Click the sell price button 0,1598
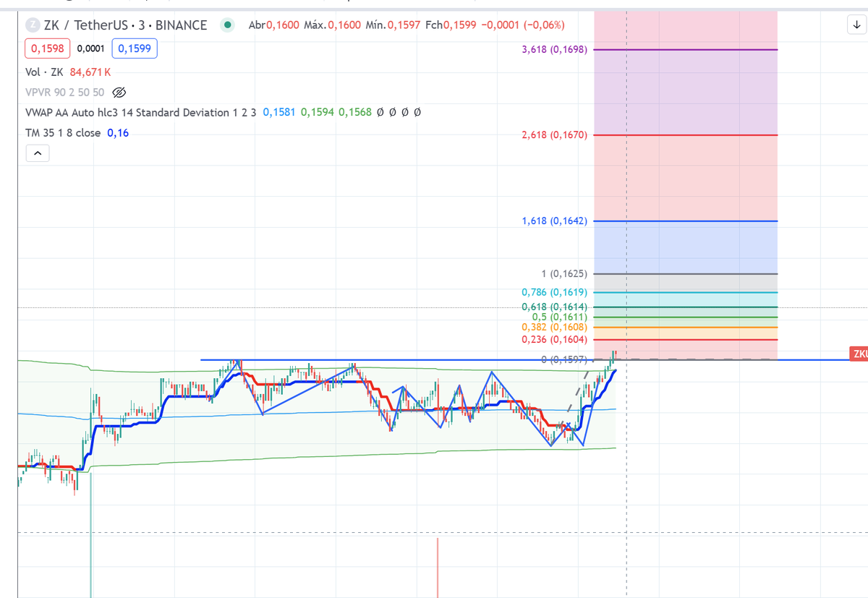The image size is (868, 598). [47, 49]
